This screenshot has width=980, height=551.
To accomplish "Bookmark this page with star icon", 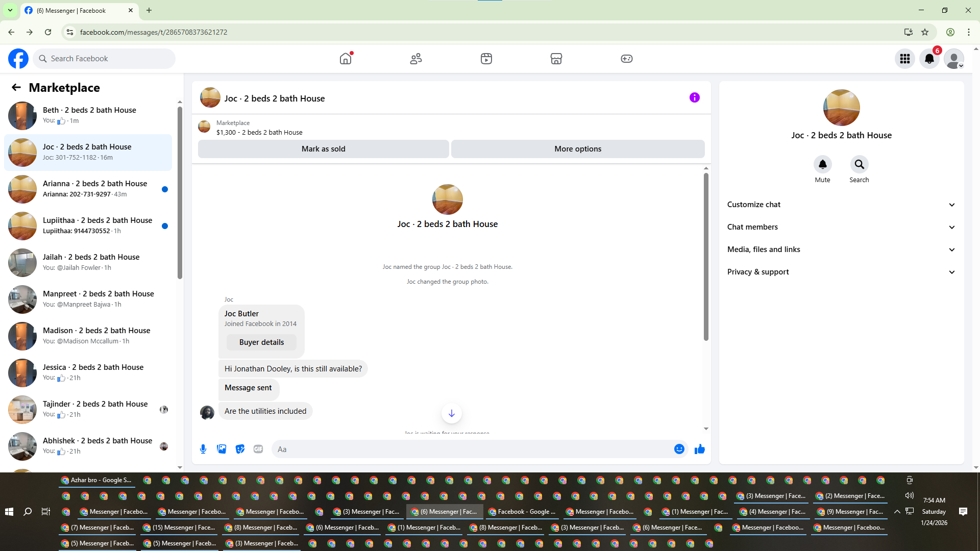I will click(925, 32).
